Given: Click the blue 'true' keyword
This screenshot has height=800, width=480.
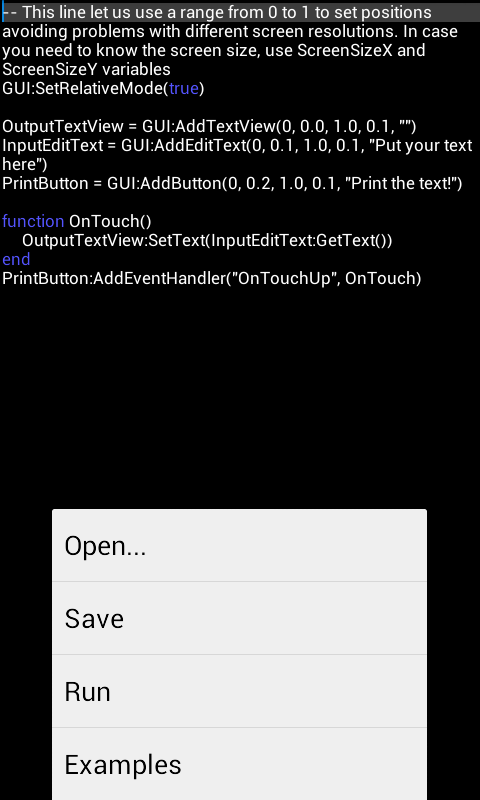Looking at the screenshot, I should point(184,88).
